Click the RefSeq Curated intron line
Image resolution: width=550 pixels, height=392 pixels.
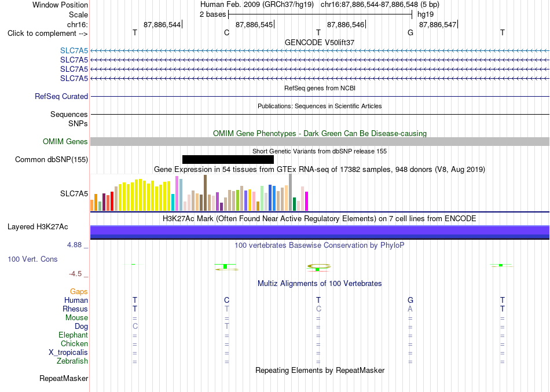pos(320,96)
